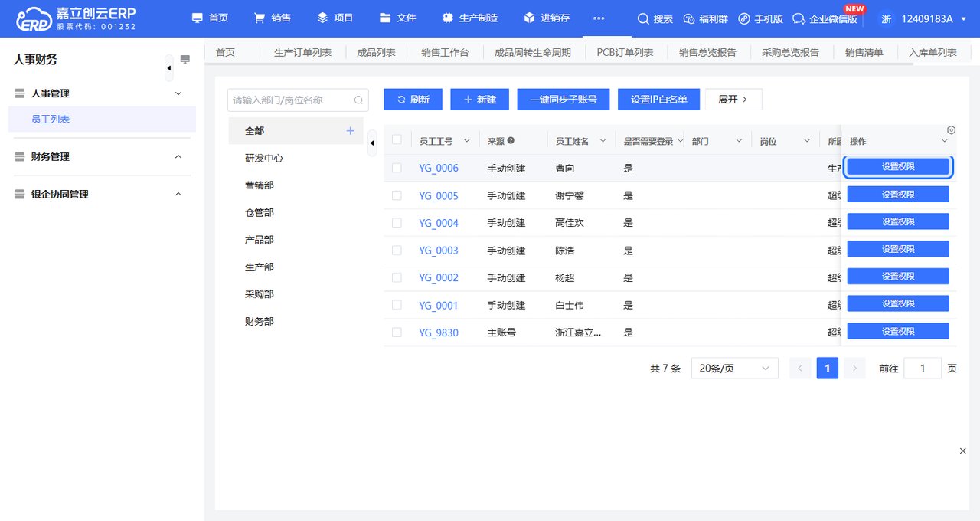Open the 20条/页 page size dropdown

click(734, 369)
